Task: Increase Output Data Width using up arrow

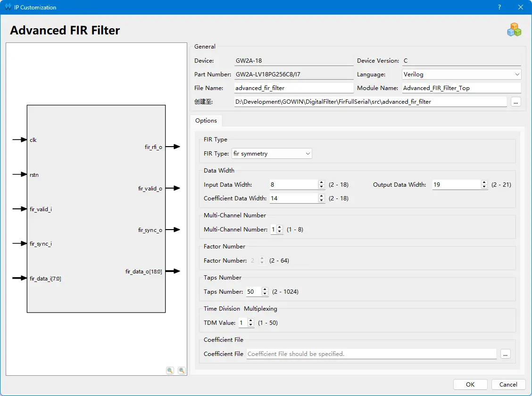Action: point(484,182)
